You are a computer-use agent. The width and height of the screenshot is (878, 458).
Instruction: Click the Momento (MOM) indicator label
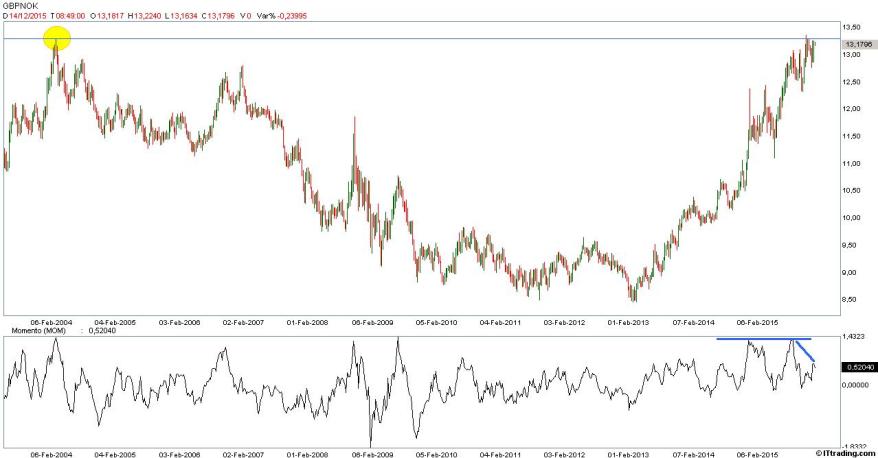coord(38,331)
